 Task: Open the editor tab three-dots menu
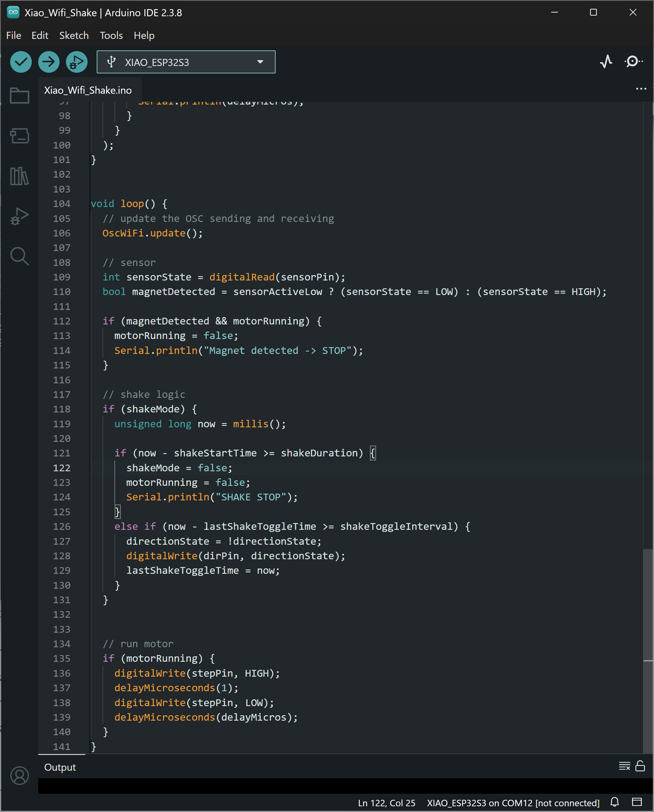(x=641, y=89)
